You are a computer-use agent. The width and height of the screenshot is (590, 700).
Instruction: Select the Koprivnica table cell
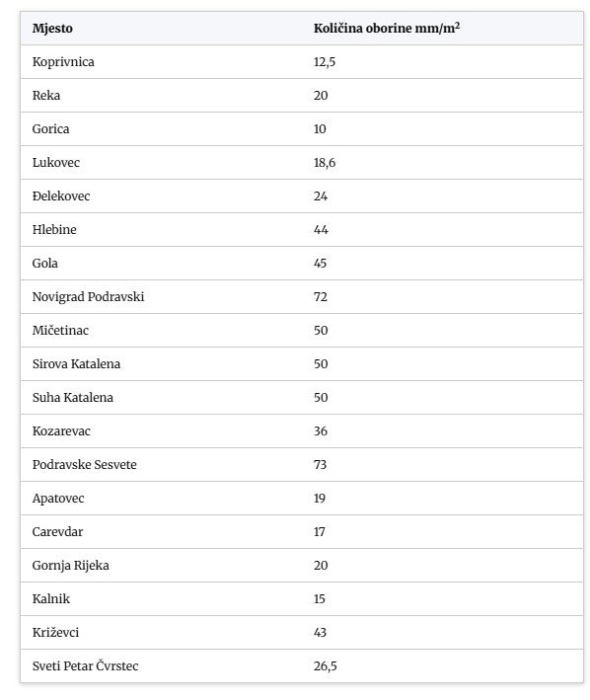pyautogui.click(x=63, y=61)
